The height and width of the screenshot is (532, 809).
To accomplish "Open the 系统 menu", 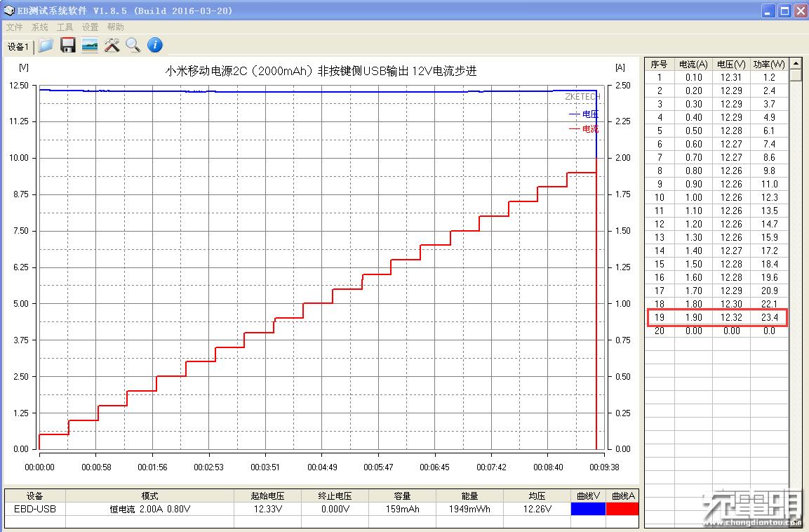I will [39, 27].
